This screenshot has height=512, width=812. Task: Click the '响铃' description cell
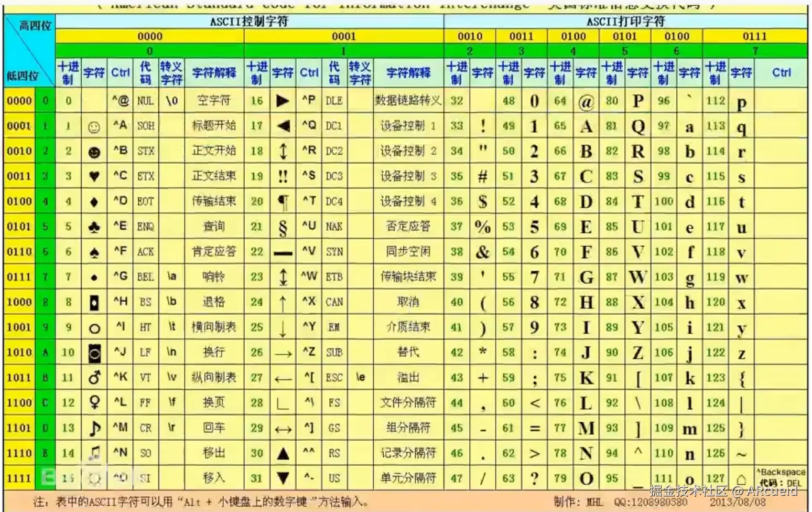click(214, 276)
